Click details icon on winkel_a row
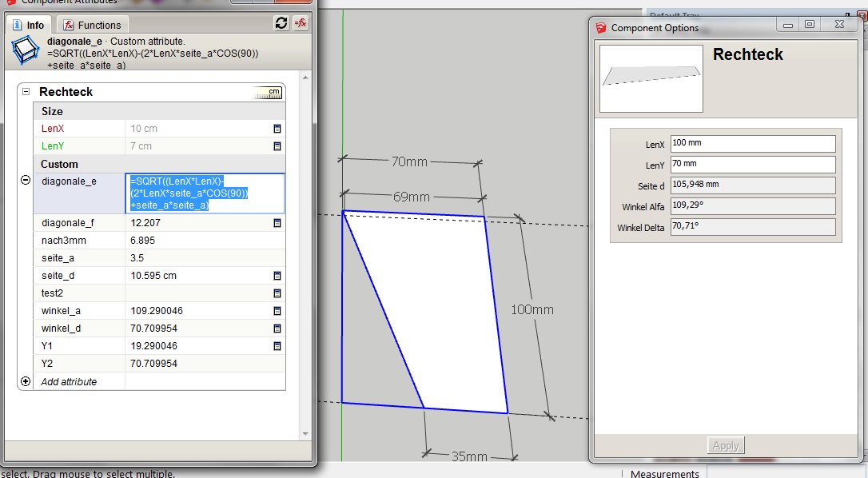868x478 pixels. pos(277,311)
